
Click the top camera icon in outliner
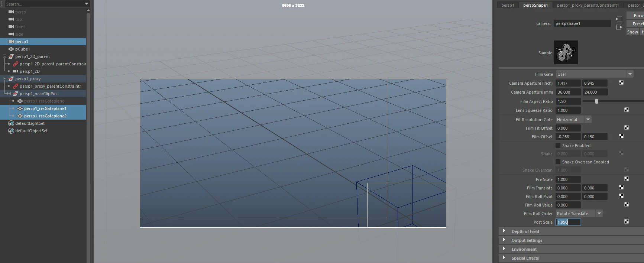click(11, 19)
